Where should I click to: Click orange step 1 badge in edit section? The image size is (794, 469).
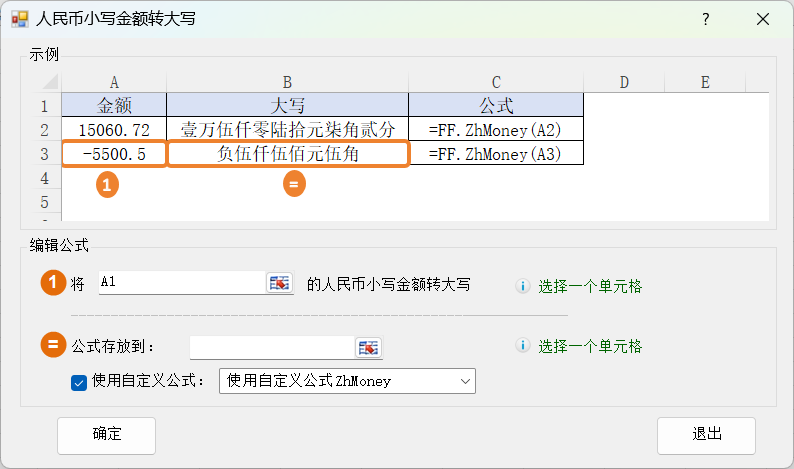[x=53, y=283]
